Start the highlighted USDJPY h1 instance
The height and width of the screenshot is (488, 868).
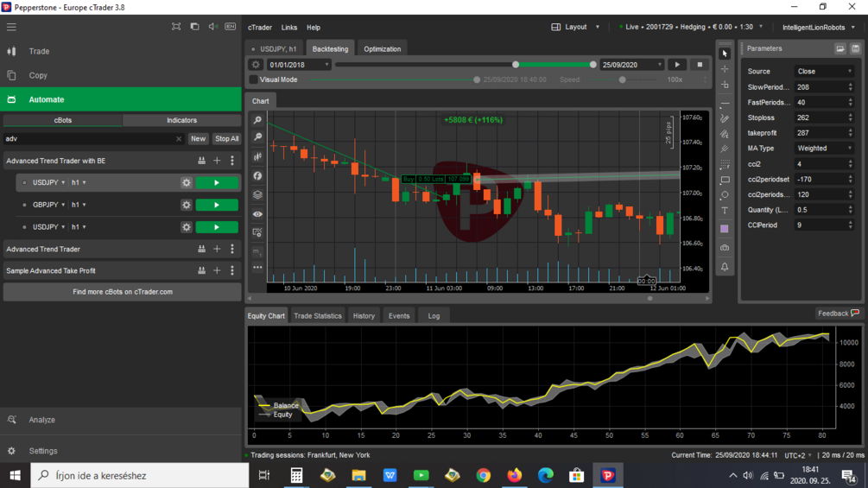coord(217,182)
